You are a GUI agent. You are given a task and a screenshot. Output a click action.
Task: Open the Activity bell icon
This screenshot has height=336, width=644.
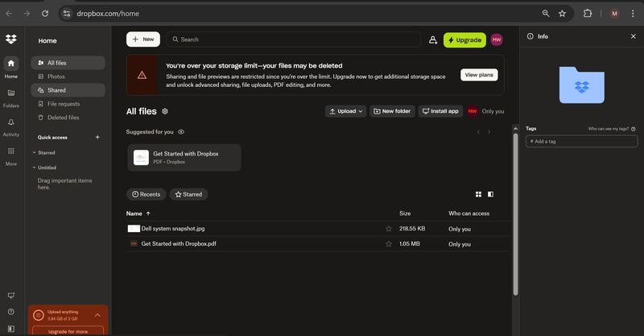pos(11,122)
